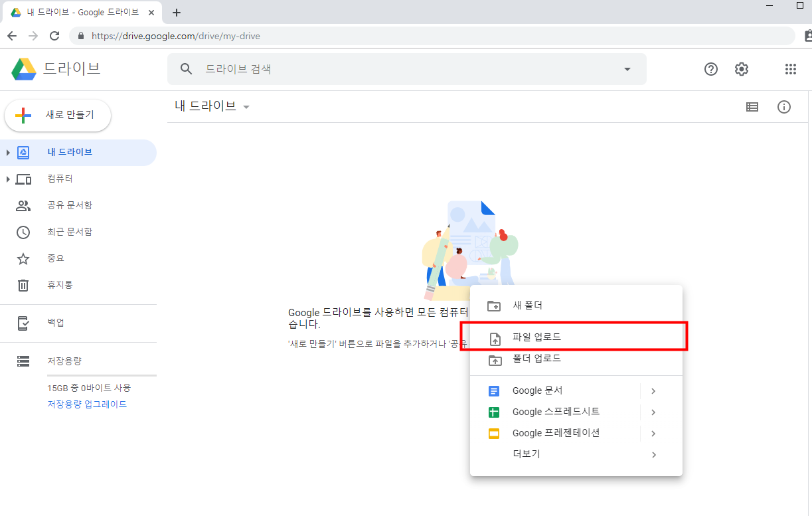Select Google 프레젠테이션 from the menu
Image resolution: width=812 pixels, height=516 pixels.
click(576, 433)
